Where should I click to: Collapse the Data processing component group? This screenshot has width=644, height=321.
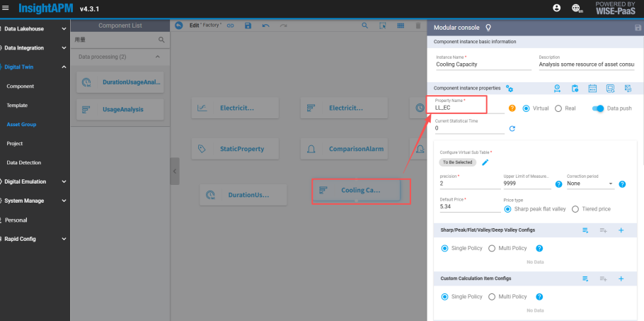pyautogui.click(x=157, y=57)
